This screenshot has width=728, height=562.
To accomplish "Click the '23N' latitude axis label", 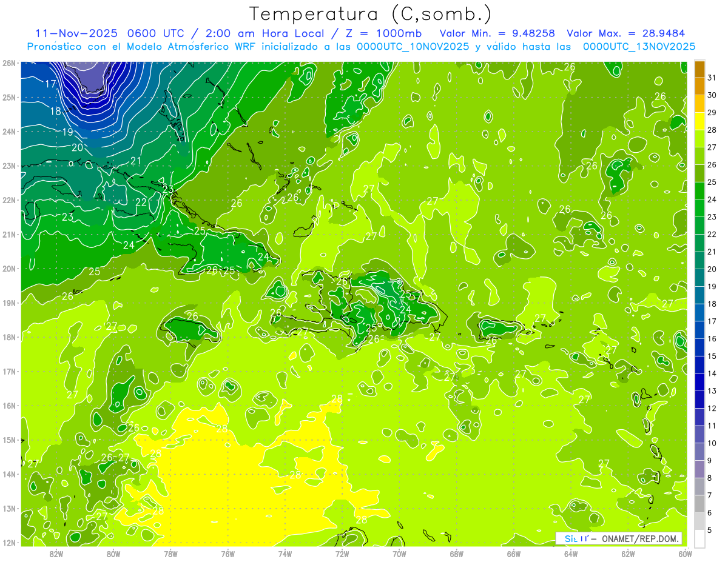I will tap(8, 166).
